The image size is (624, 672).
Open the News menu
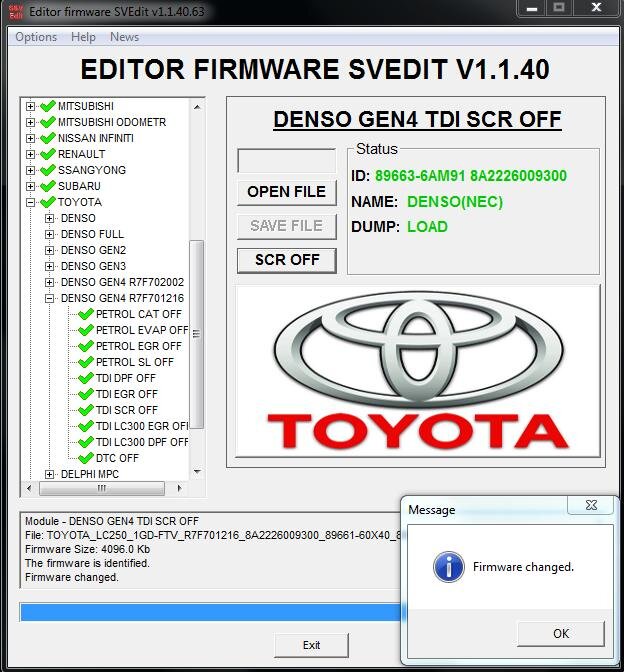click(x=124, y=37)
